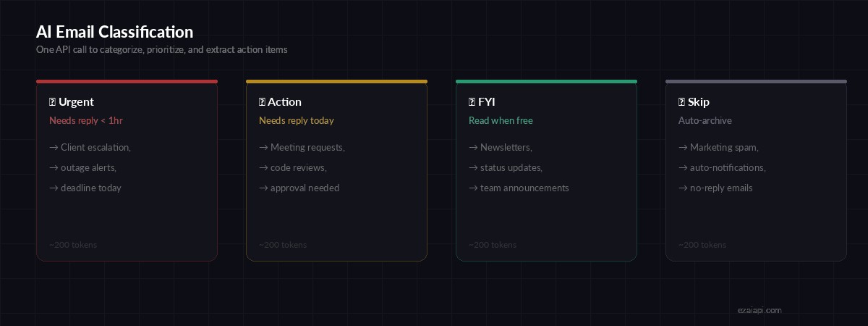The image size is (868, 326).
Task: Click the token count in the Urgent card
Action: 73,245
